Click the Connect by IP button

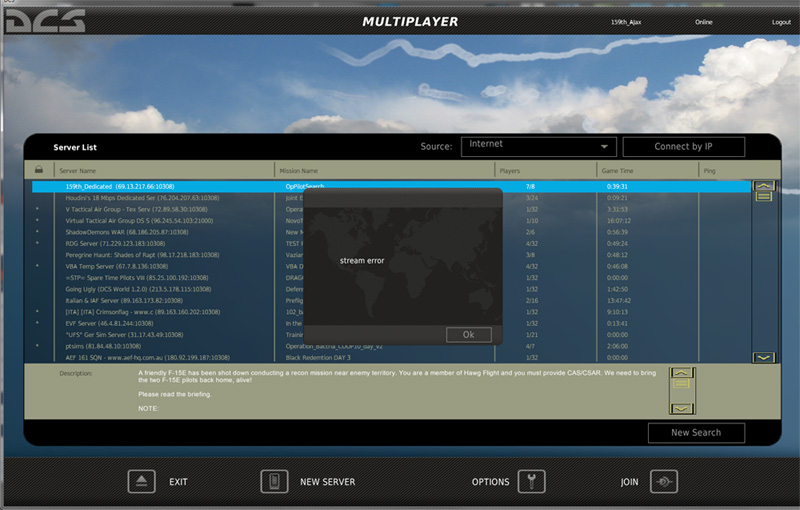coord(683,146)
